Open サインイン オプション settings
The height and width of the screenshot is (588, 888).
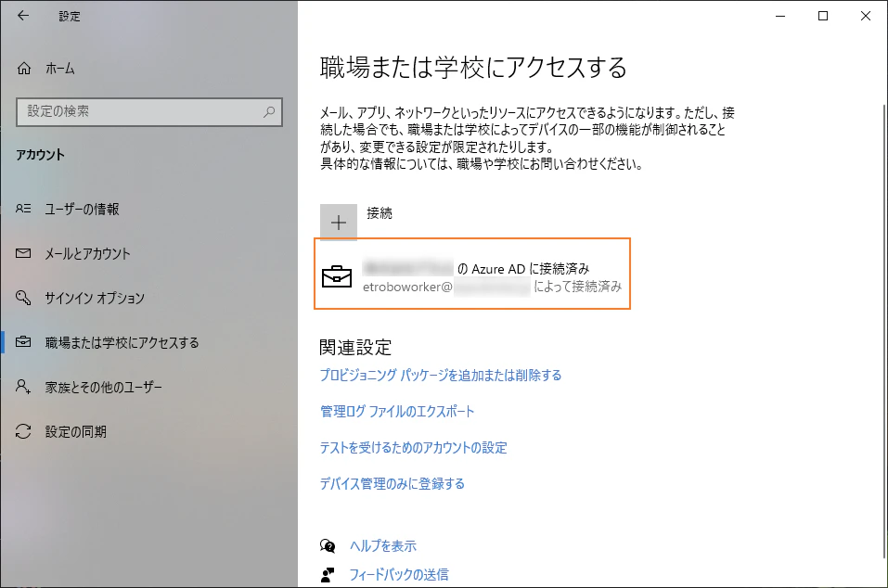point(95,299)
